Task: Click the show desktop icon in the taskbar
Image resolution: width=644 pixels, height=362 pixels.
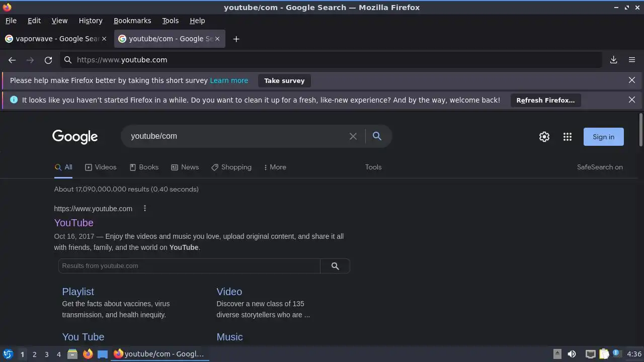Action: [x=103, y=354]
